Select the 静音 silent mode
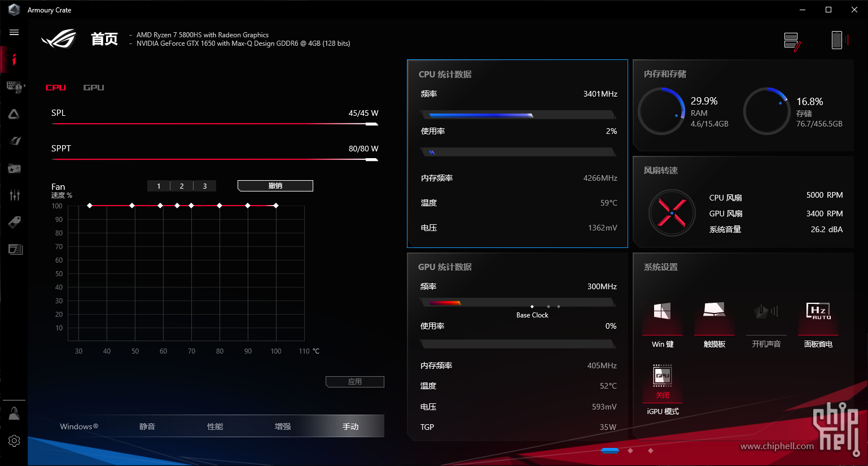 pos(147,426)
